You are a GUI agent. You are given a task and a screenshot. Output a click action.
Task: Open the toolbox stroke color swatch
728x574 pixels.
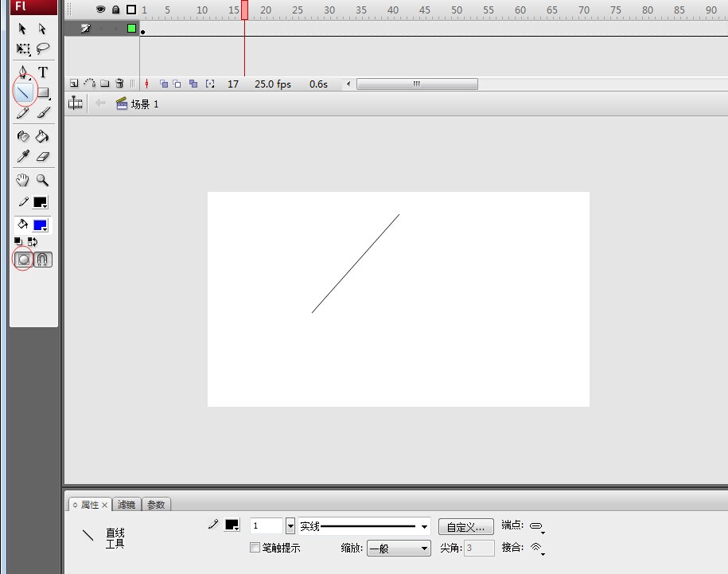[41, 202]
